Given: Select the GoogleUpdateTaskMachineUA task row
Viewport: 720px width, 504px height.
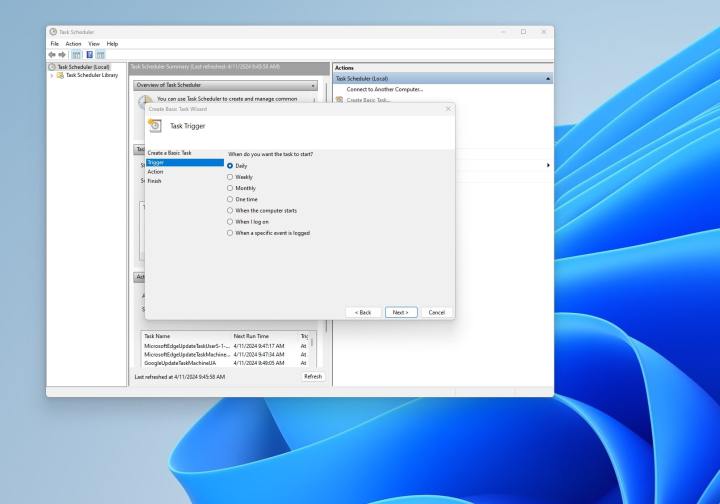Looking at the screenshot, I should [226, 363].
